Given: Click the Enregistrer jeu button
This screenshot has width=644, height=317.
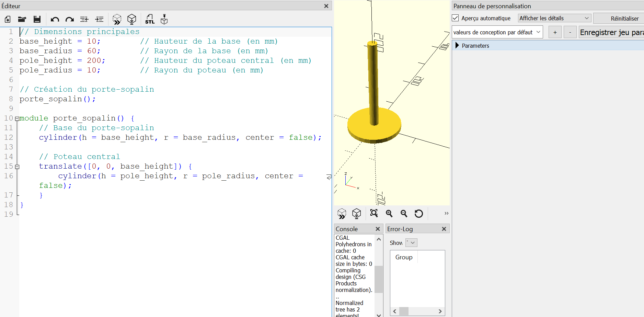Looking at the screenshot, I should (x=611, y=32).
